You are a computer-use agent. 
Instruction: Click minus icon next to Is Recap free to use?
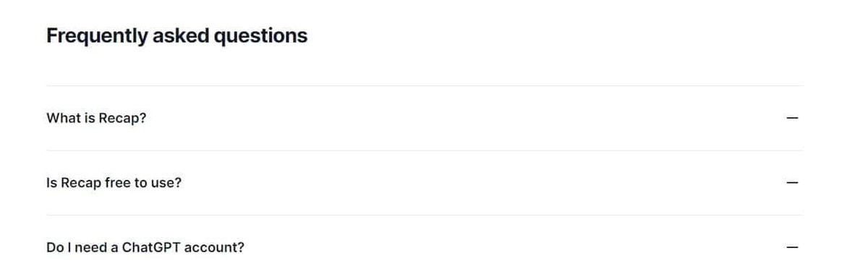[793, 183]
